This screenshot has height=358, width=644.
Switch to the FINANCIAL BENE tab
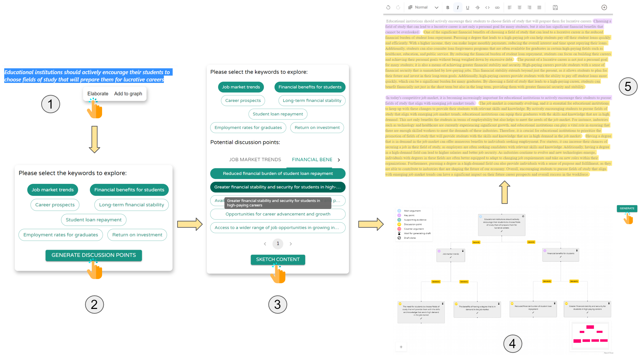312,160
